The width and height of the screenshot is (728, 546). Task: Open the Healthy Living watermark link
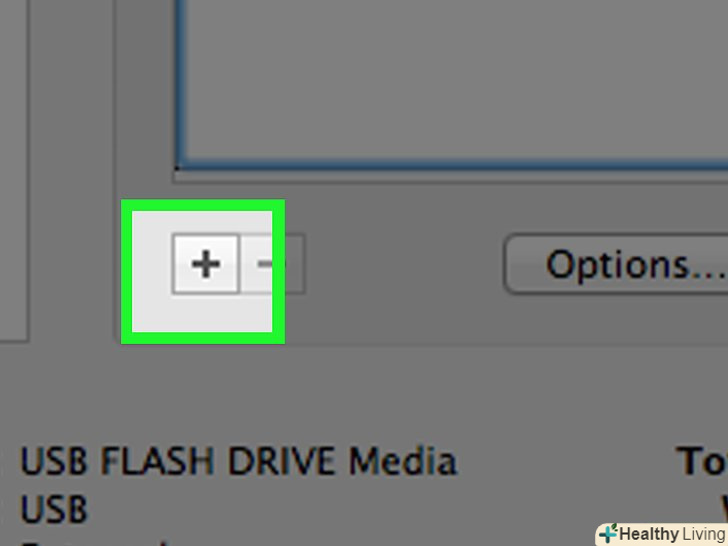pos(662,534)
